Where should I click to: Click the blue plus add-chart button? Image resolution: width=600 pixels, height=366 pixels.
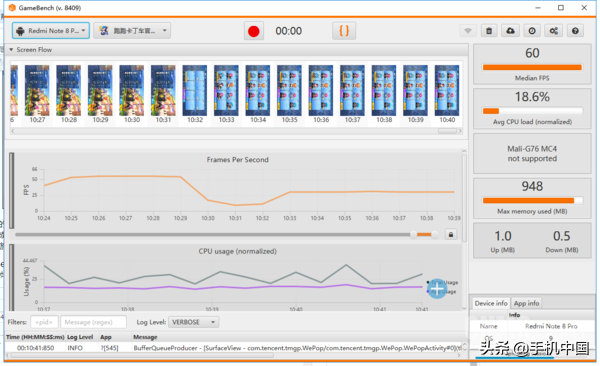(x=437, y=289)
